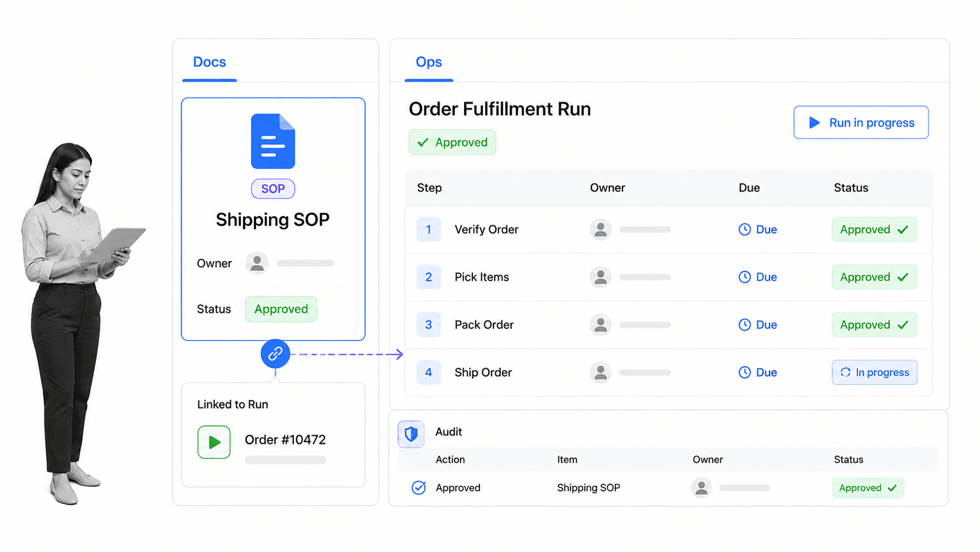Click the Item column header in Audit
The width and height of the screenshot is (980, 552).
point(567,460)
